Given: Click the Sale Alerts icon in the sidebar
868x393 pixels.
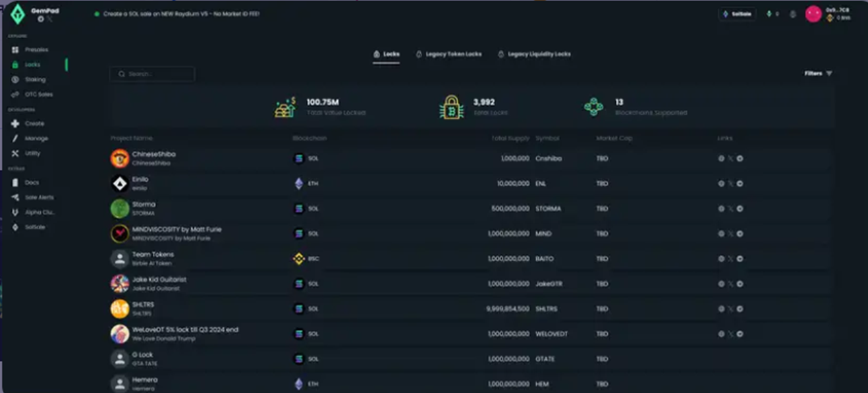Looking at the screenshot, I should [15, 197].
